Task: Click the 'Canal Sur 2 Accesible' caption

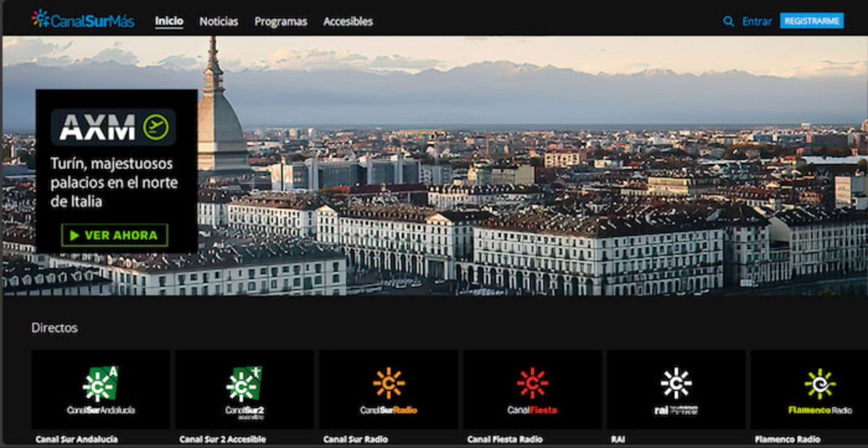Action: (x=223, y=439)
